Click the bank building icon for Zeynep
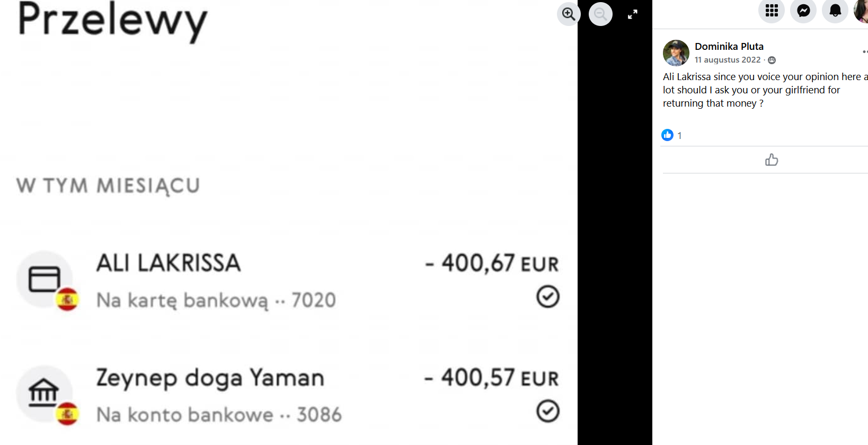The width and height of the screenshot is (868, 445). (x=43, y=393)
